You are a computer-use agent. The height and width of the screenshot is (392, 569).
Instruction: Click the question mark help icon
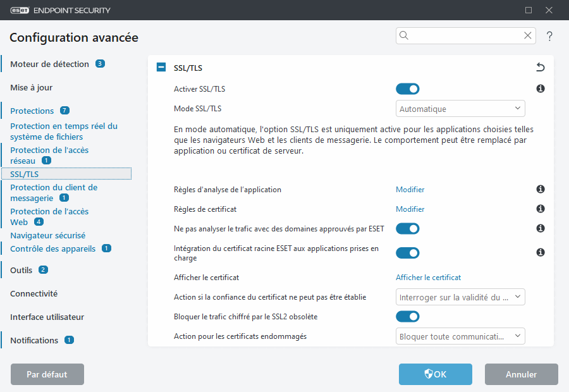coord(549,36)
